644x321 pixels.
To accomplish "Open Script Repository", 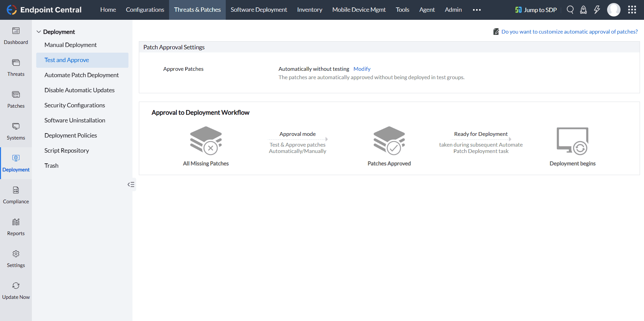I will [x=82, y=151].
